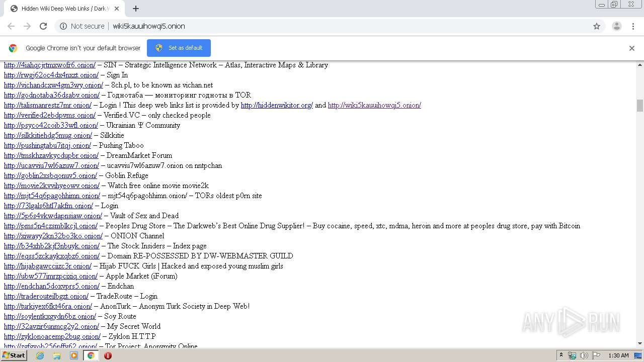Open tmskhzavkycdupbr.onion DreamMarket Forum link
Viewport: 644px width, 362px height.
(x=51, y=155)
